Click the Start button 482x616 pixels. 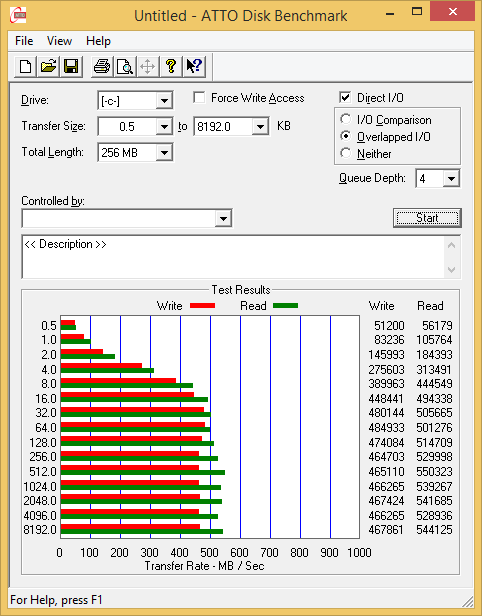(x=427, y=218)
